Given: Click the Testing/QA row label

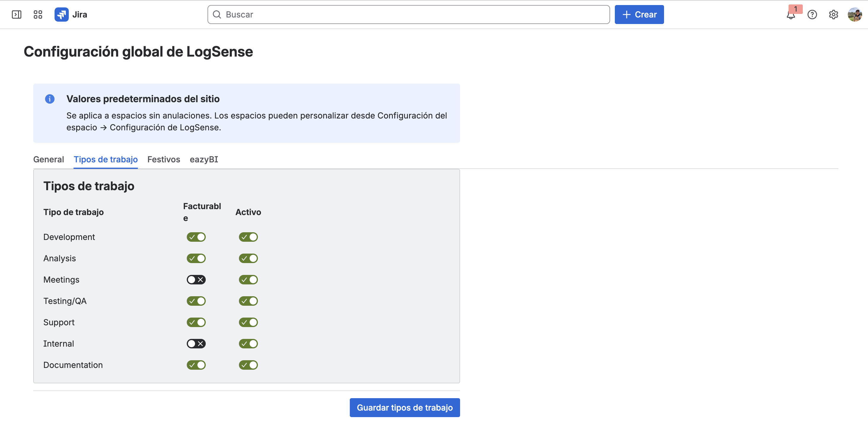Looking at the screenshot, I should click(65, 301).
